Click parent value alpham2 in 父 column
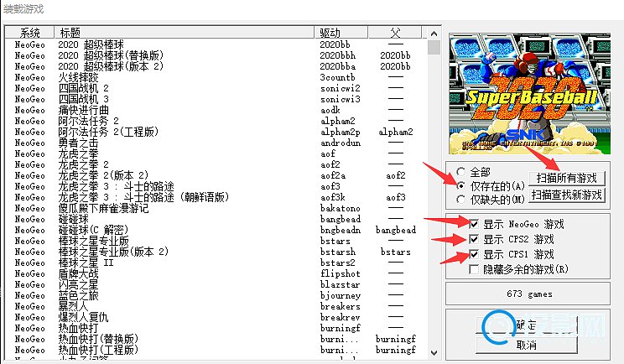The height and width of the screenshot is (364, 624). (x=396, y=132)
